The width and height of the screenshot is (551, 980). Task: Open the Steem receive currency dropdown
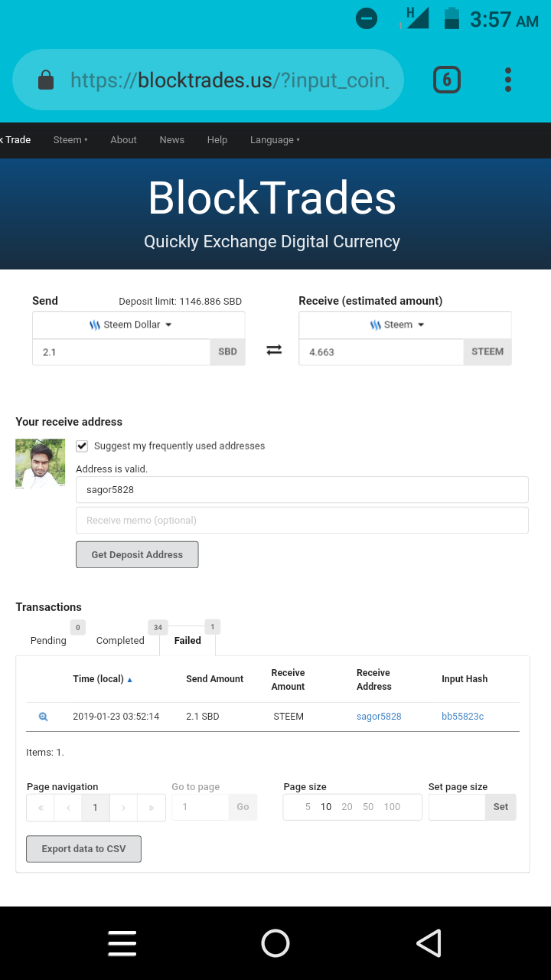tap(405, 325)
